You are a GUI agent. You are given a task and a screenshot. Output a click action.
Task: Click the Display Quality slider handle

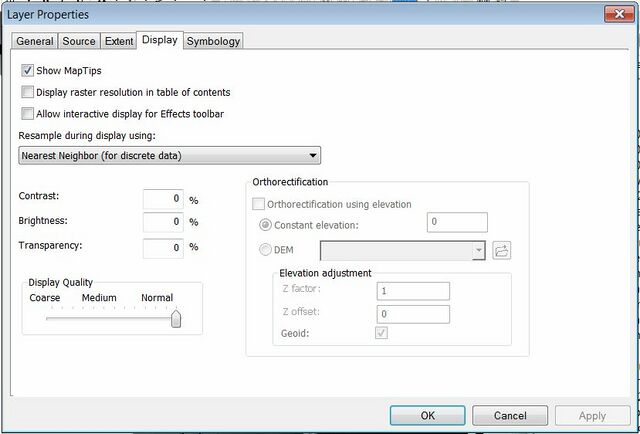pos(176,319)
